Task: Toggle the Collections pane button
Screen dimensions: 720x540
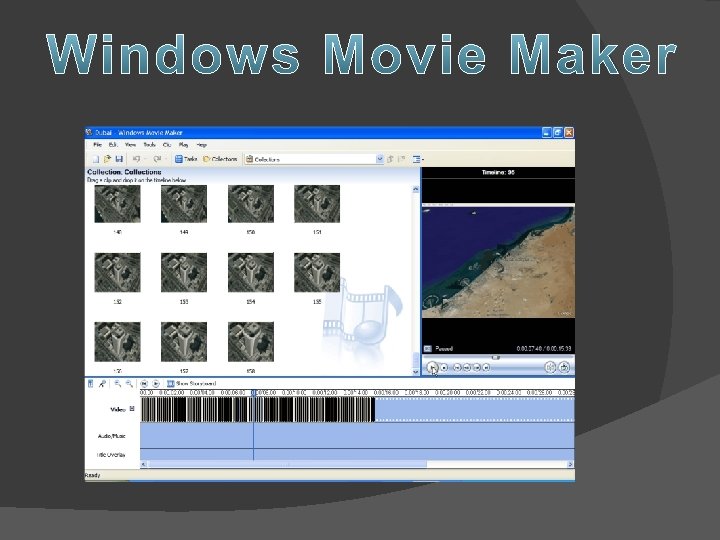Action: tap(220, 159)
